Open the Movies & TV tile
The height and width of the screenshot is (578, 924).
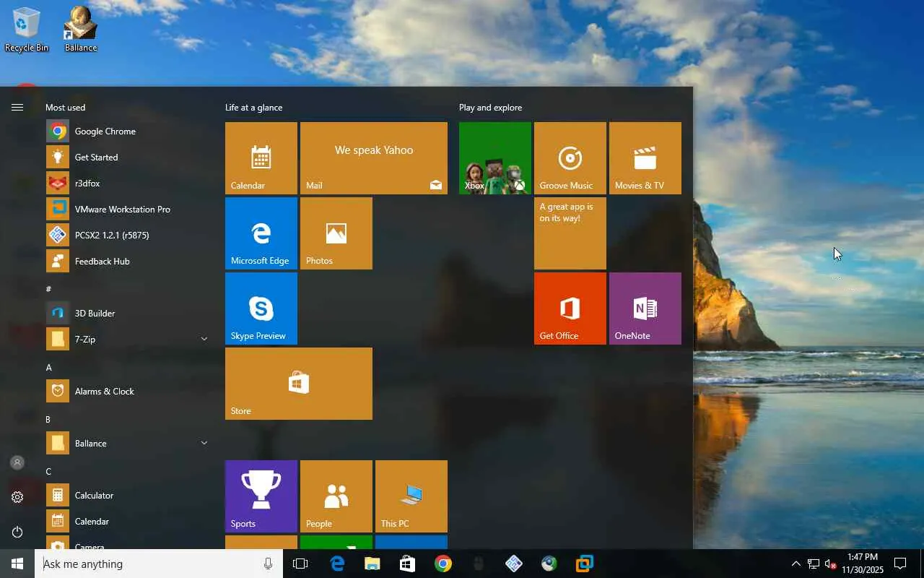click(645, 158)
